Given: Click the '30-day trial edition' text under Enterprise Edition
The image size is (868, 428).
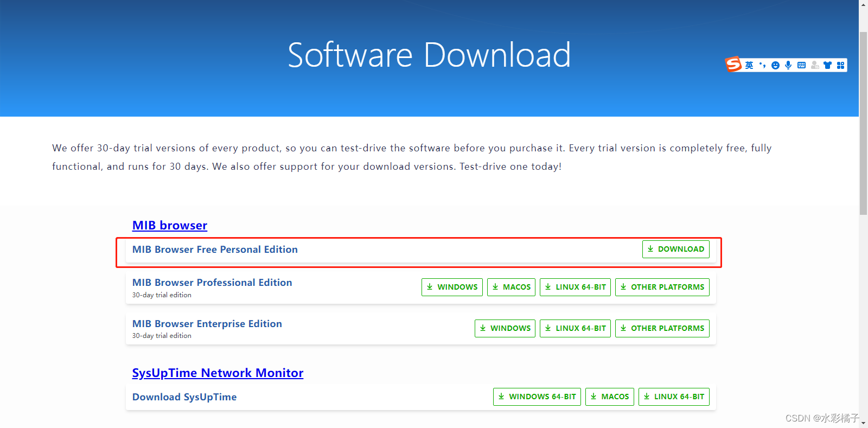Looking at the screenshot, I should 162,336.
